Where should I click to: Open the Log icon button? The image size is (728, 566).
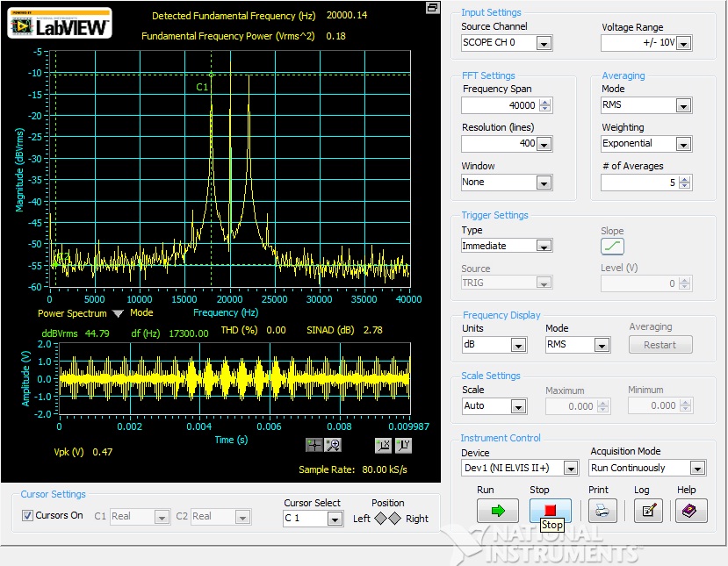coord(647,510)
